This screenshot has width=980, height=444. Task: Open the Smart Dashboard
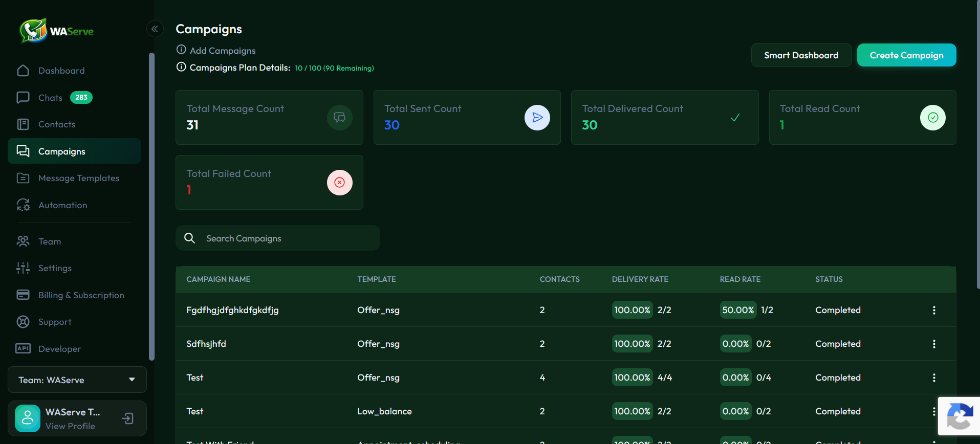[x=801, y=55]
